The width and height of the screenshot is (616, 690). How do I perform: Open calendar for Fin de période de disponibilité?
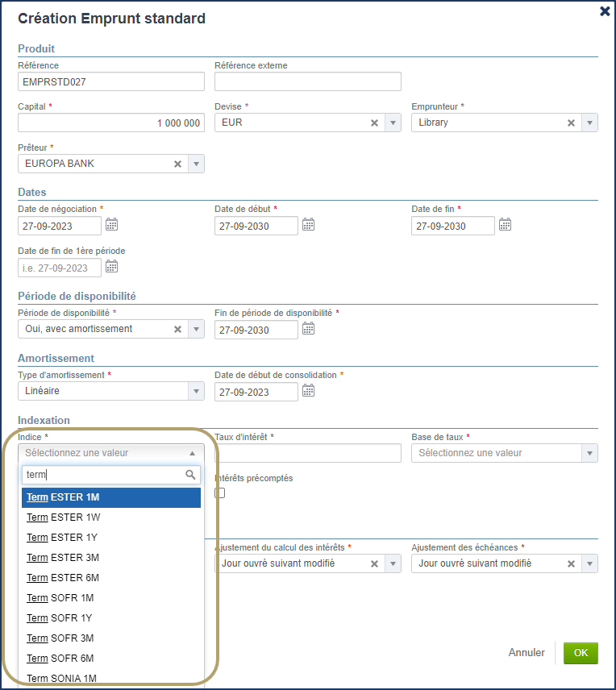[308, 329]
